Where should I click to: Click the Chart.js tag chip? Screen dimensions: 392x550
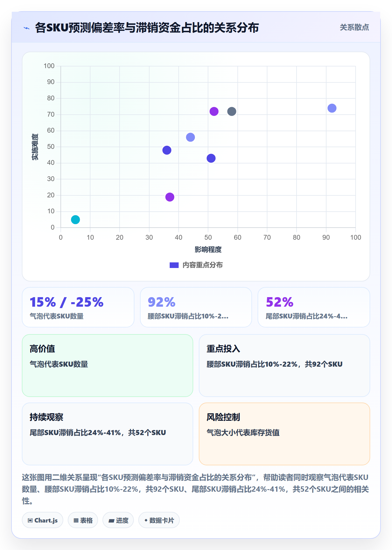tap(43, 520)
